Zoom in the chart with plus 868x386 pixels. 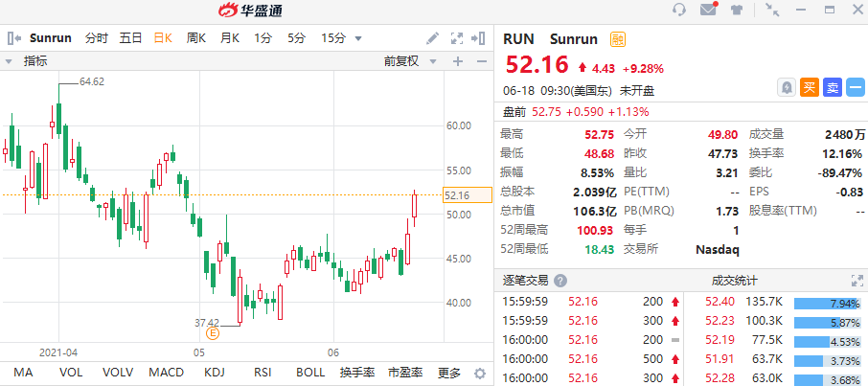point(458,61)
